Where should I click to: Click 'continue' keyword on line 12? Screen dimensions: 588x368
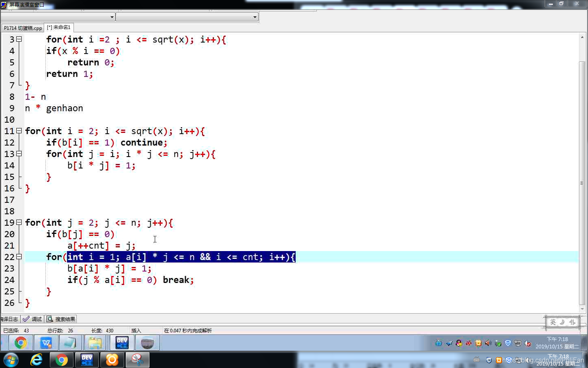click(x=142, y=142)
